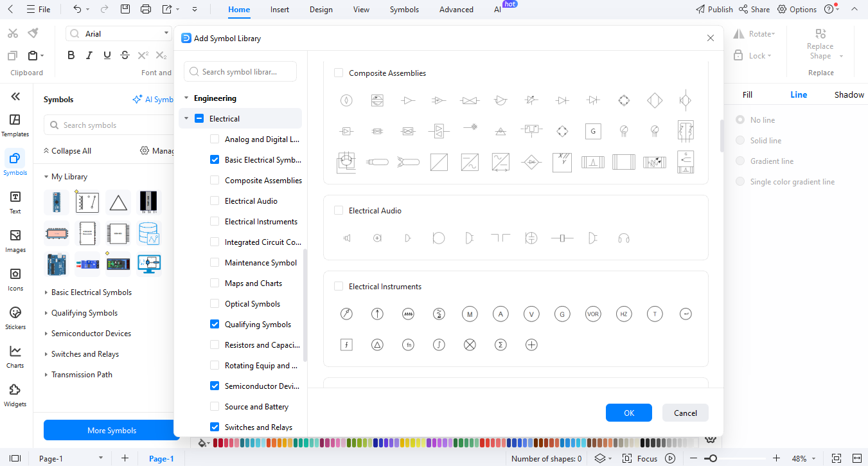
Task: Open the Advanced ribbon tab
Action: (x=456, y=10)
